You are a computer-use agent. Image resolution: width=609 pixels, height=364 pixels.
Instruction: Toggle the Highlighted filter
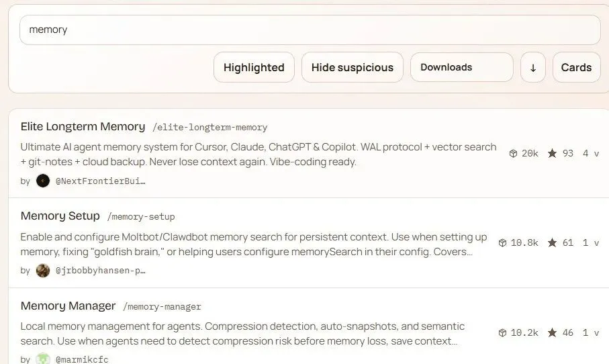coord(254,67)
